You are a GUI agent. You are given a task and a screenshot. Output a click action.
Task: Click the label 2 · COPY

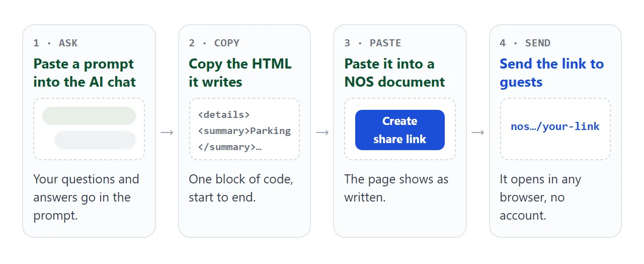214,43
